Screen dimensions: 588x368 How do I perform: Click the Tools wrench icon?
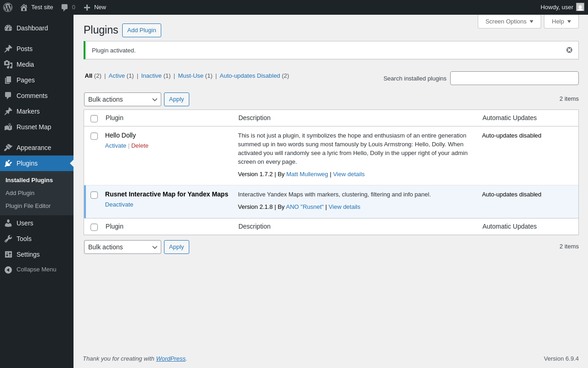coord(8,239)
